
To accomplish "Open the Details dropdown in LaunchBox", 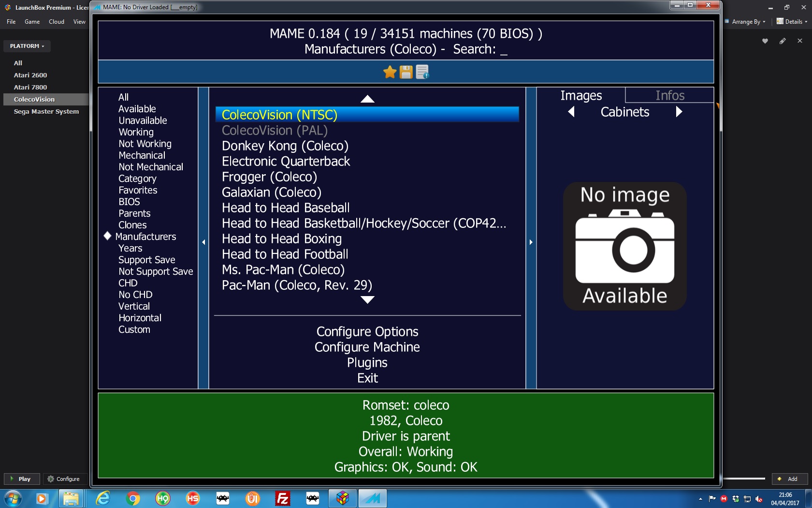I will [x=792, y=21].
